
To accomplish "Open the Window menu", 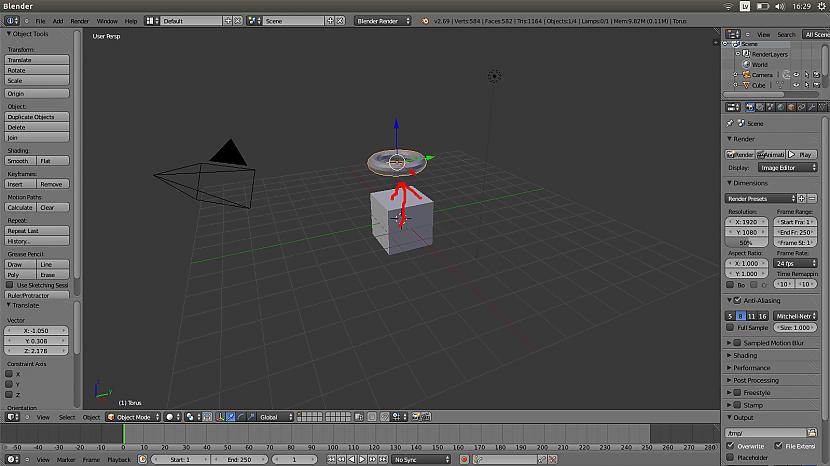I will coord(107,21).
